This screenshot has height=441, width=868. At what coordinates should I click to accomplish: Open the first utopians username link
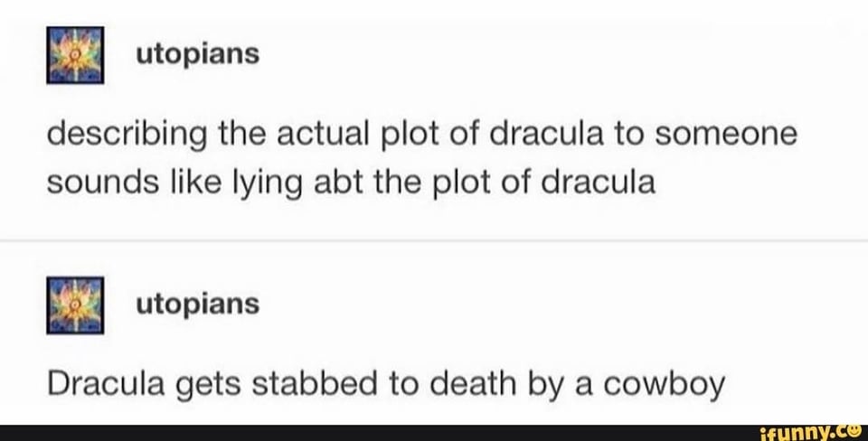(x=197, y=55)
